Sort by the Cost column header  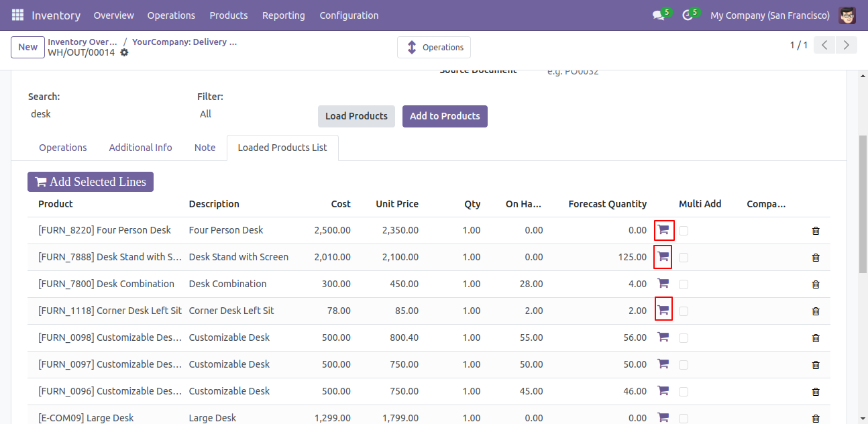pos(341,204)
